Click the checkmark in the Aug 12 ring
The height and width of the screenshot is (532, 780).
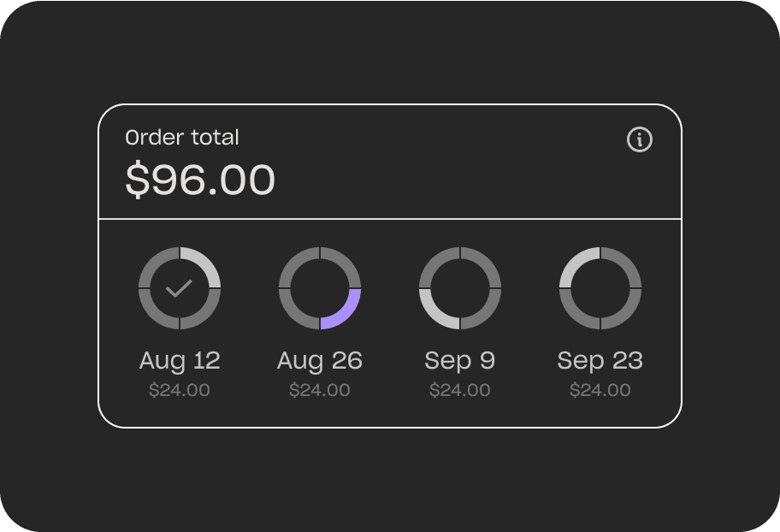(179, 288)
